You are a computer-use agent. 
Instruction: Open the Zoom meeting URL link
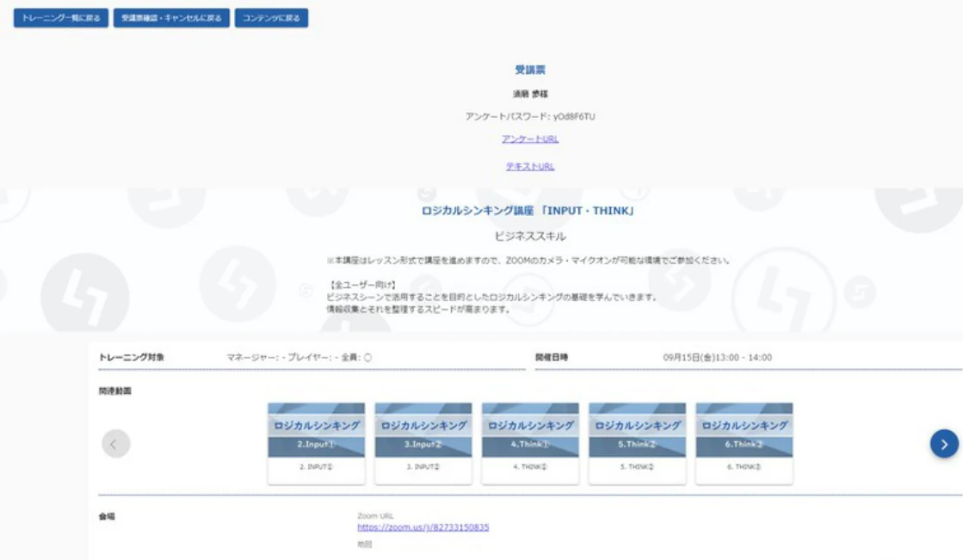[423, 527]
